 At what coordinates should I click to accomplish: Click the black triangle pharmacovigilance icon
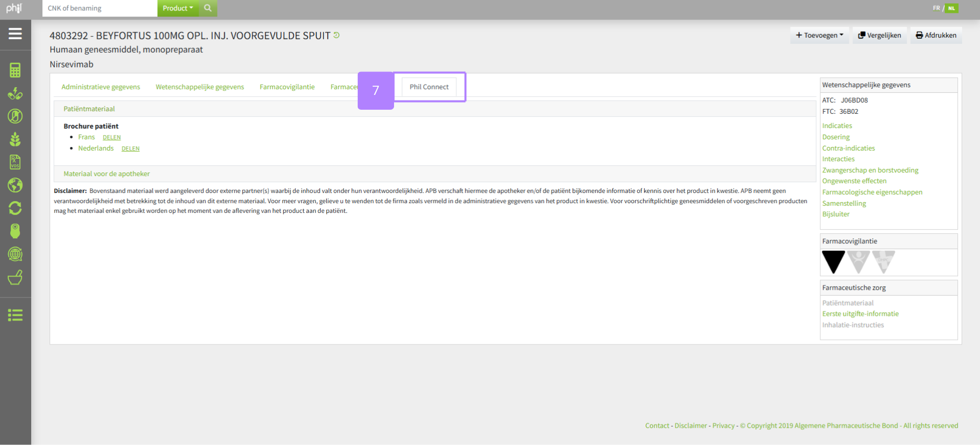pos(834,262)
